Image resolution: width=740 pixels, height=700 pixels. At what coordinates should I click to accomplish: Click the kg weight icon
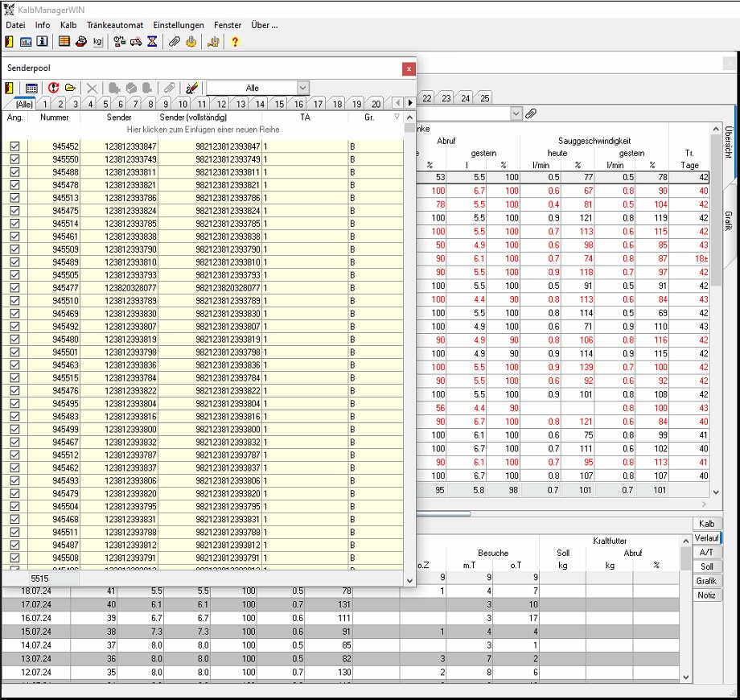98,42
